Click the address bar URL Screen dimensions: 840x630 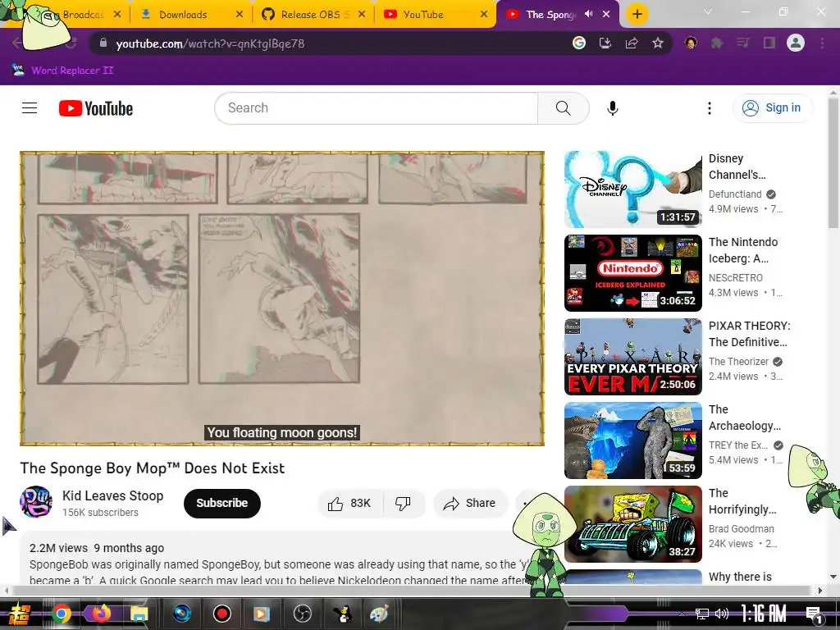pyautogui.click(x=210, y=43)
